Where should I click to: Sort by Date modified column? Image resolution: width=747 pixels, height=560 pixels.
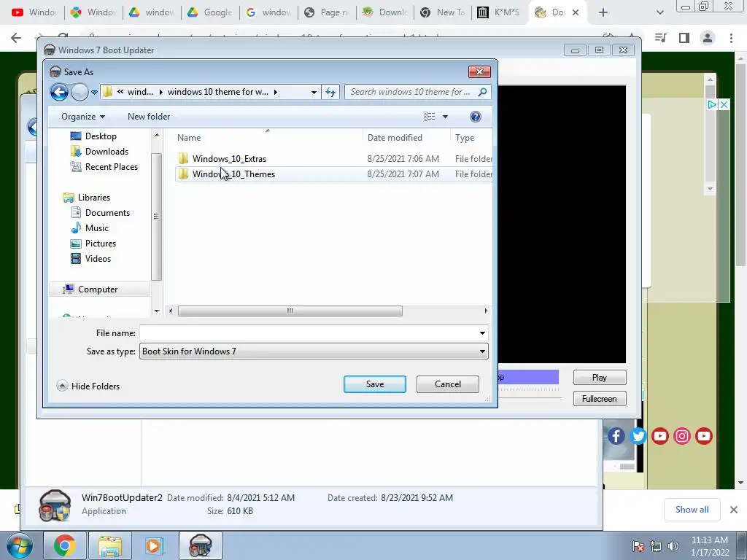395,138
